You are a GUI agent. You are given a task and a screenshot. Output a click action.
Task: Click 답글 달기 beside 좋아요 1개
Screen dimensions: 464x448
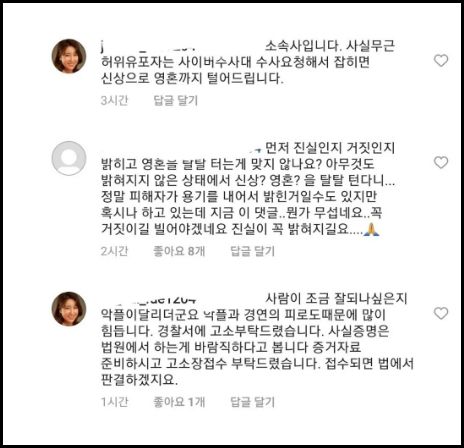253,402
